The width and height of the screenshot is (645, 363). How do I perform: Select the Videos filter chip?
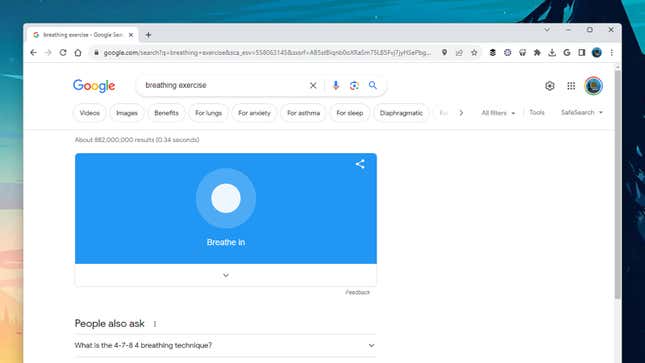tap(90, 113)
